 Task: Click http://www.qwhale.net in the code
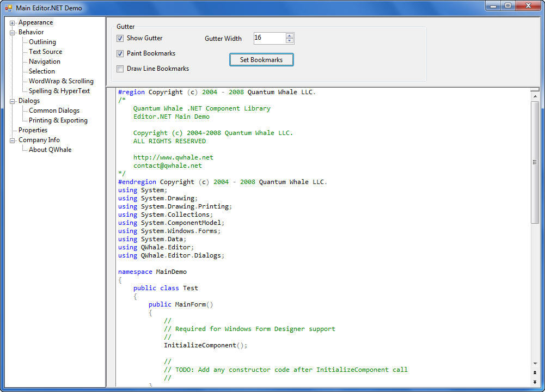(173, 157)
